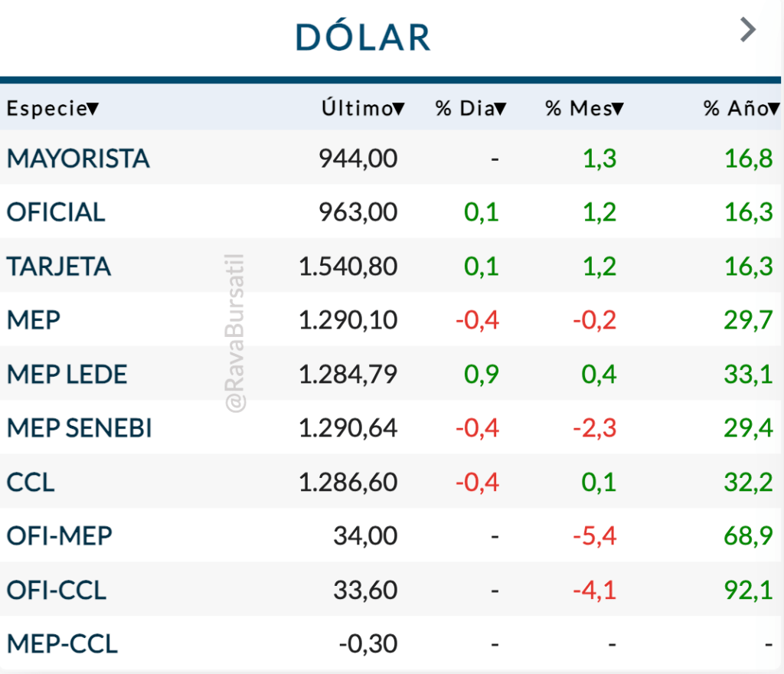Click the right chevron arrow beside DÓLAR
This screenshot has width=784, height=674.
coord(748,31)
